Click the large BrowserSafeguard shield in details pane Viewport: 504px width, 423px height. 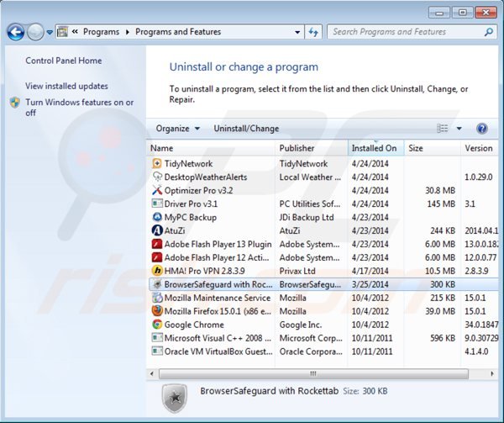coord(175,399)
